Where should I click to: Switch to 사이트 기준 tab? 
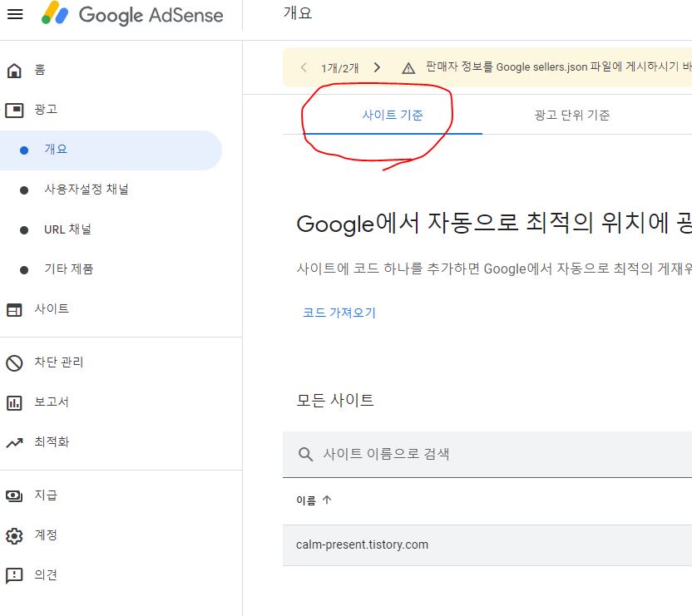click(393, 116)
